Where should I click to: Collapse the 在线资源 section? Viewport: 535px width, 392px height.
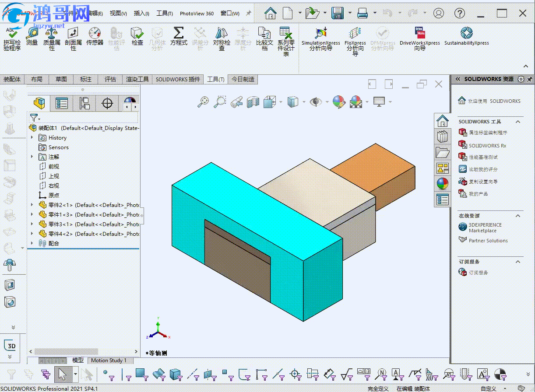(518, 216)
